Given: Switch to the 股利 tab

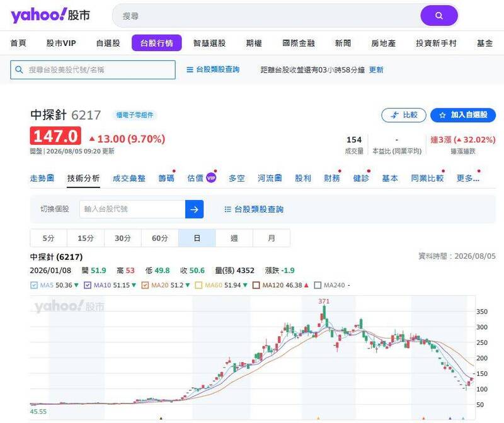Looking at the screenshot, I should (x=303, y=178).
